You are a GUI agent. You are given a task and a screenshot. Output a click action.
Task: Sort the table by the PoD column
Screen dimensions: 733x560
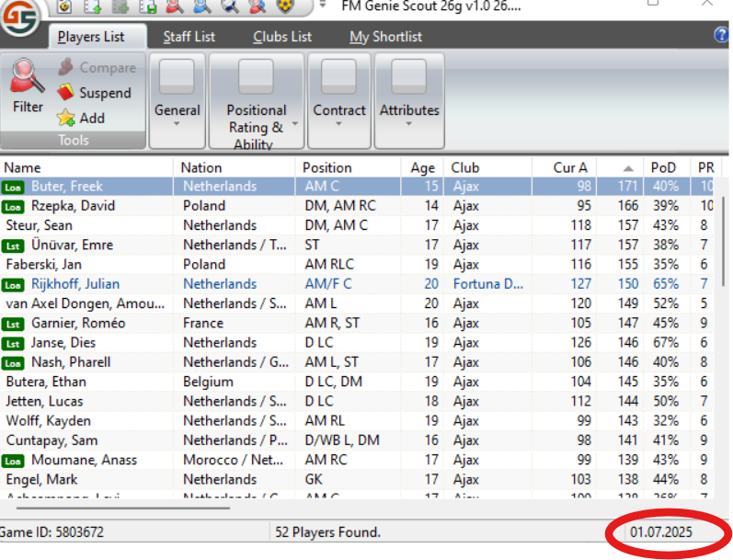tap(663, 167)
